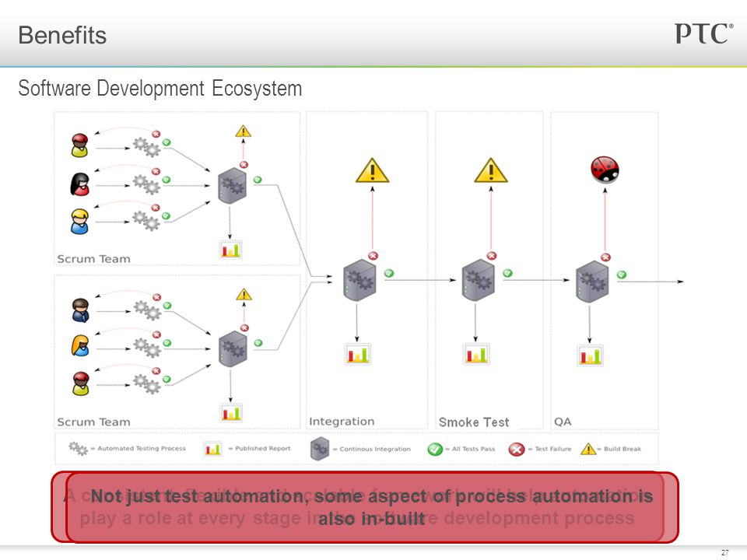Click the green All Tests Pass legend icon

pyautogui.click(x=435, y=449)
